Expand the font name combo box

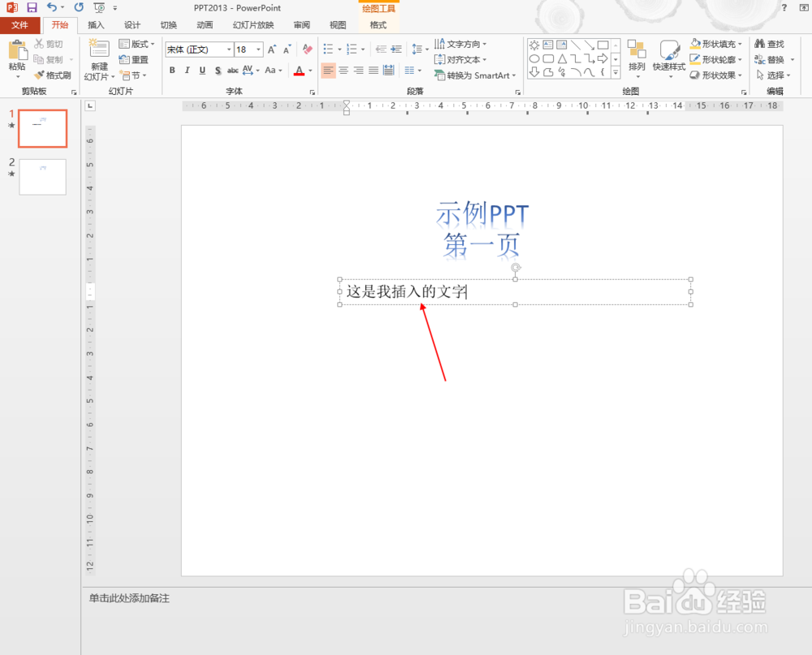(x=228, y=50)
